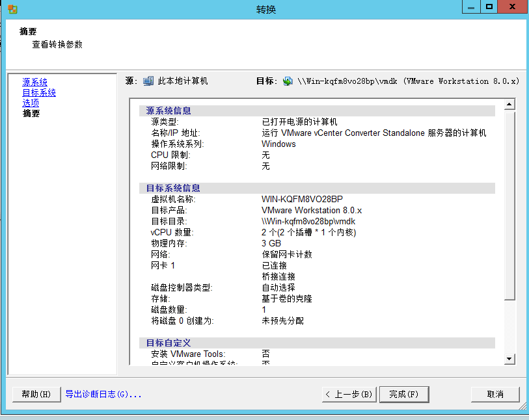
Task: Click 完成(F) to finish conversion
Action: pos(404,395)
